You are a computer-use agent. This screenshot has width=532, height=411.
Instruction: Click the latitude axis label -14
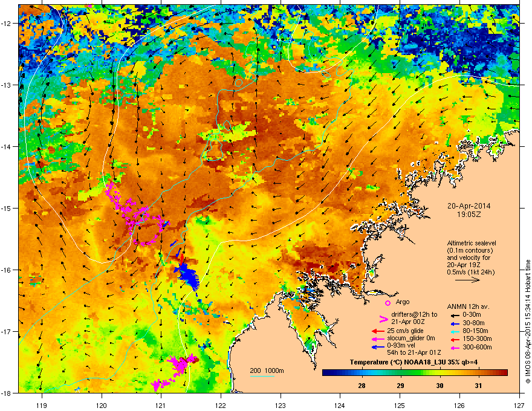(7, 146)
